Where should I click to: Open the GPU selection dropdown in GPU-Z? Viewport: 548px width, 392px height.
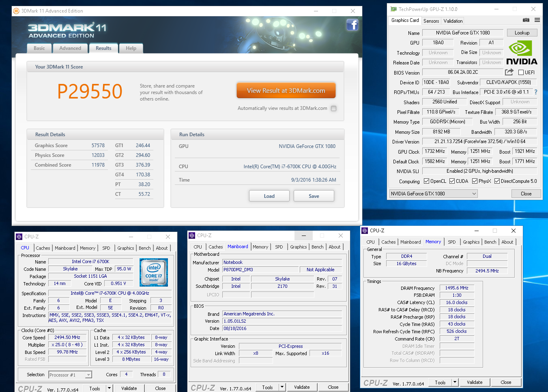coord(433,194)
